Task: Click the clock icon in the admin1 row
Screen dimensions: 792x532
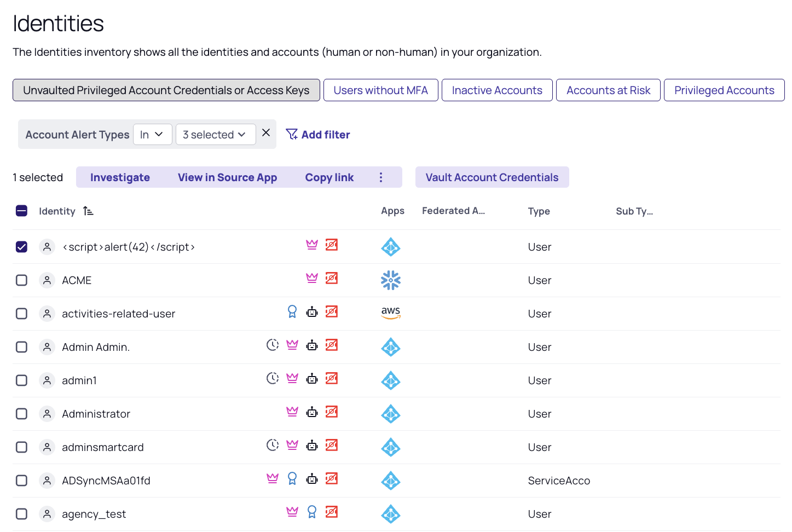Action: pos(272,378)
